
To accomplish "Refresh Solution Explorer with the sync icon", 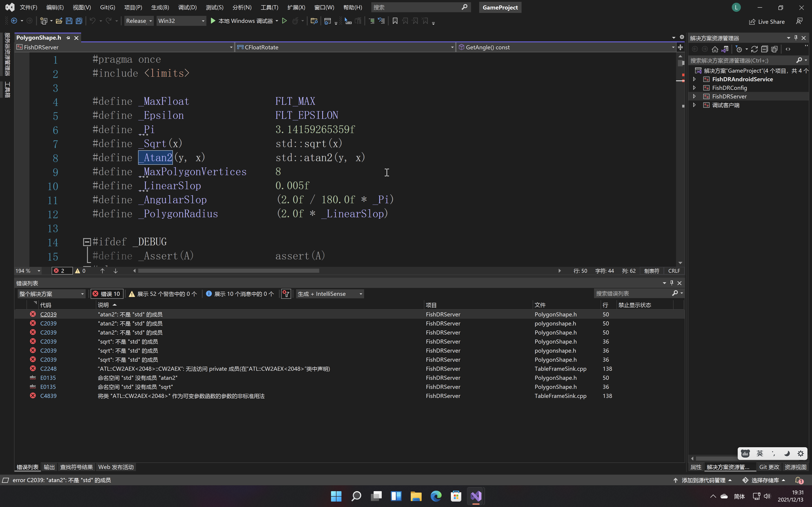I will 754,49.
